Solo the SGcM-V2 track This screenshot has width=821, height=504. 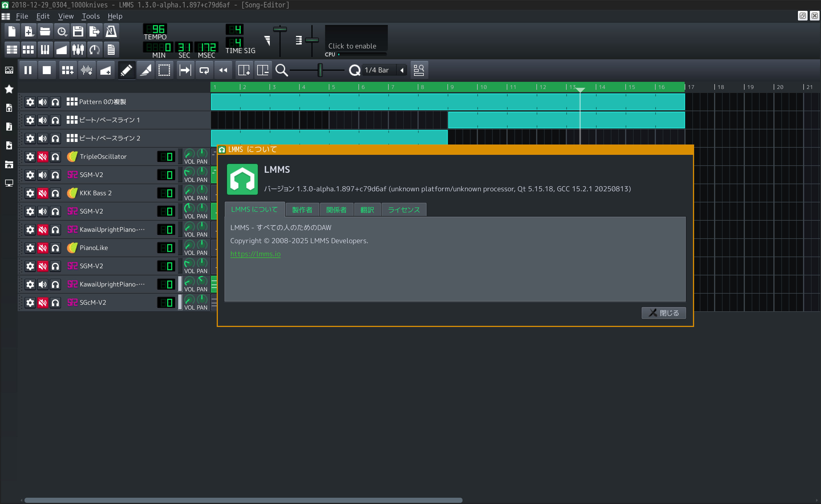tap(55, 303)
